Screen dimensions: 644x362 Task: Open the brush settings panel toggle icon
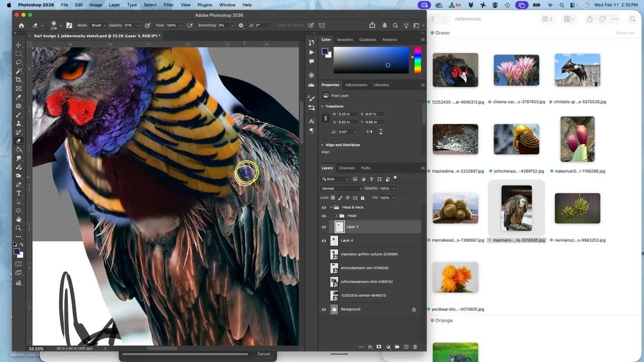[x=69, y=25]
